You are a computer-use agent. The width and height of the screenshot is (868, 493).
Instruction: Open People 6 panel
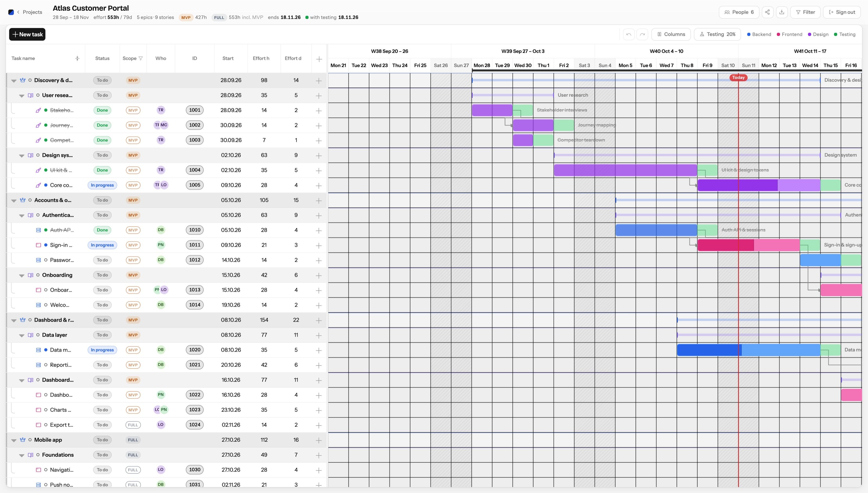(739, 12)
